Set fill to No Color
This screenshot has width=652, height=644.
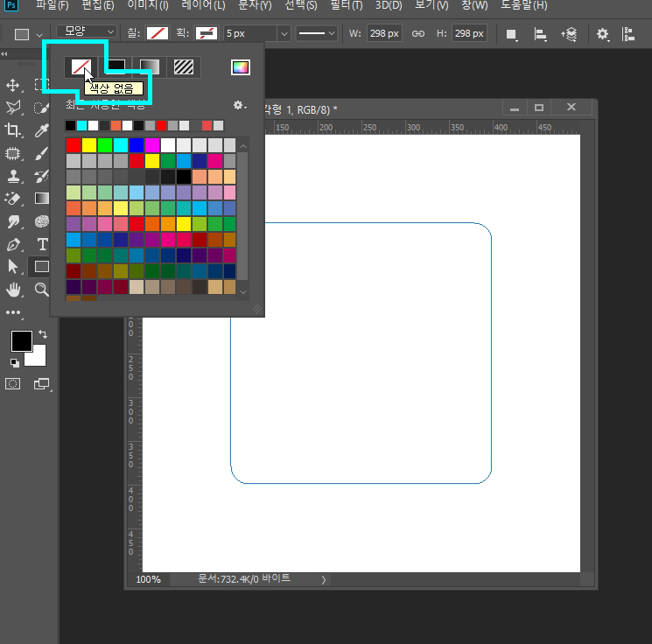coord(81,66)
